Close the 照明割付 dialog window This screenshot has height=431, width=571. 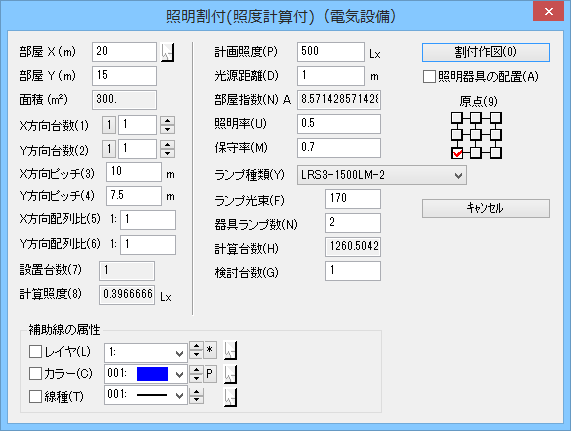pos(548,12)
